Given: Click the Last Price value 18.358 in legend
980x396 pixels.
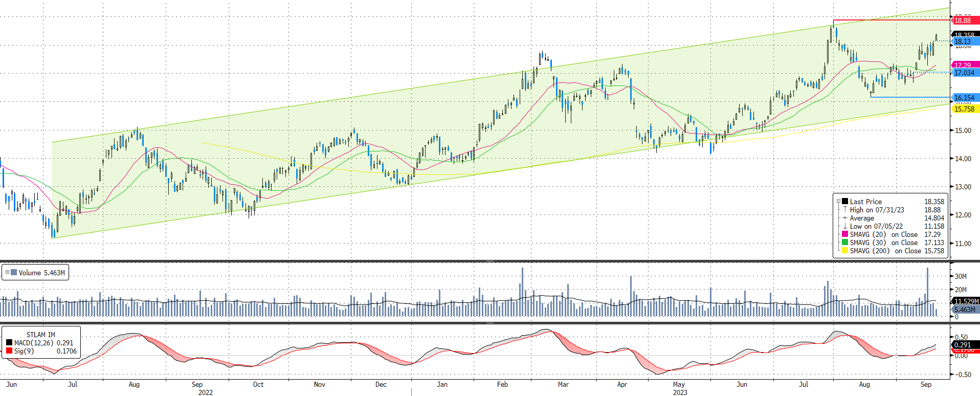Looking at the screenshot, I should [934, 202].
